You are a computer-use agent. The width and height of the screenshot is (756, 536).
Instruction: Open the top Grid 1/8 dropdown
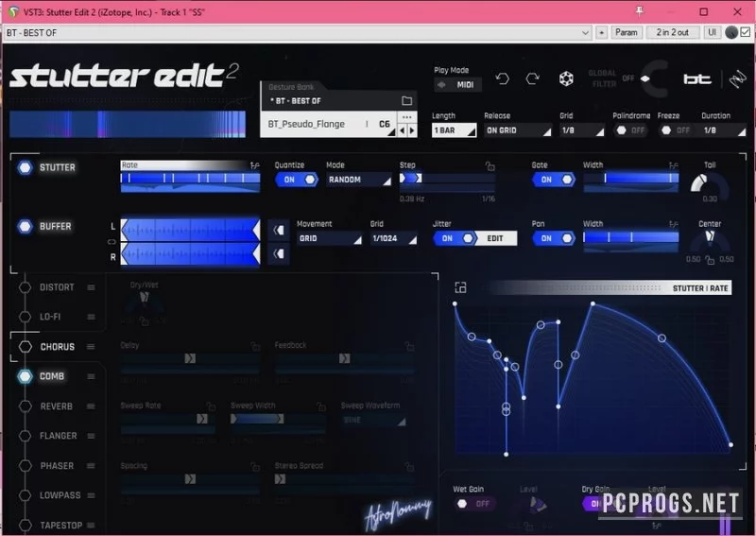click(x=582, y=130)
